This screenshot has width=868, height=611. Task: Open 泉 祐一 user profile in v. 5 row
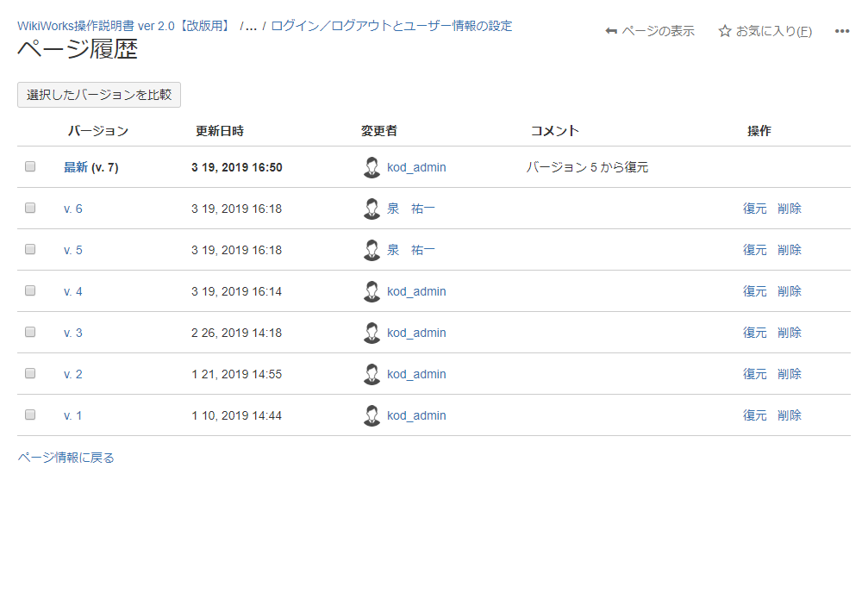point(410,250)
